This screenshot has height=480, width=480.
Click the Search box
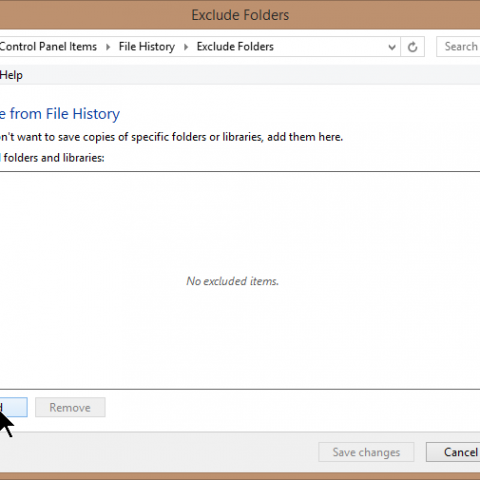coord(458,46)
